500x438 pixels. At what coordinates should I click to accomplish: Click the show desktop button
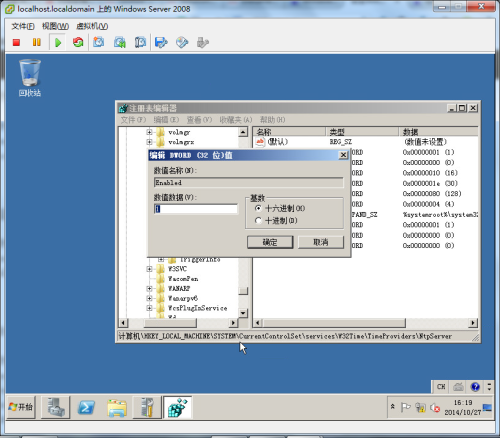click(488, 407)
